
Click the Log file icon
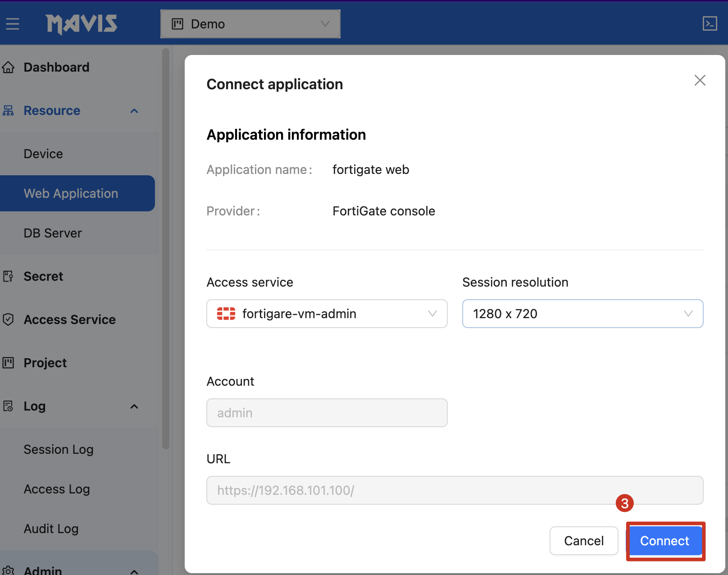pyautogui.click(x=8, y=406)
